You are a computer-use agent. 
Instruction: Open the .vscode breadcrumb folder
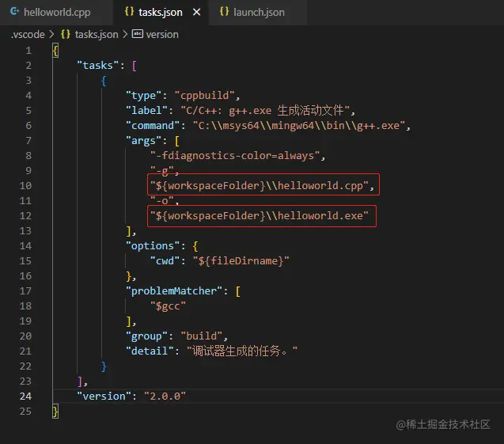pyautogui.click(x=28, y=34)
